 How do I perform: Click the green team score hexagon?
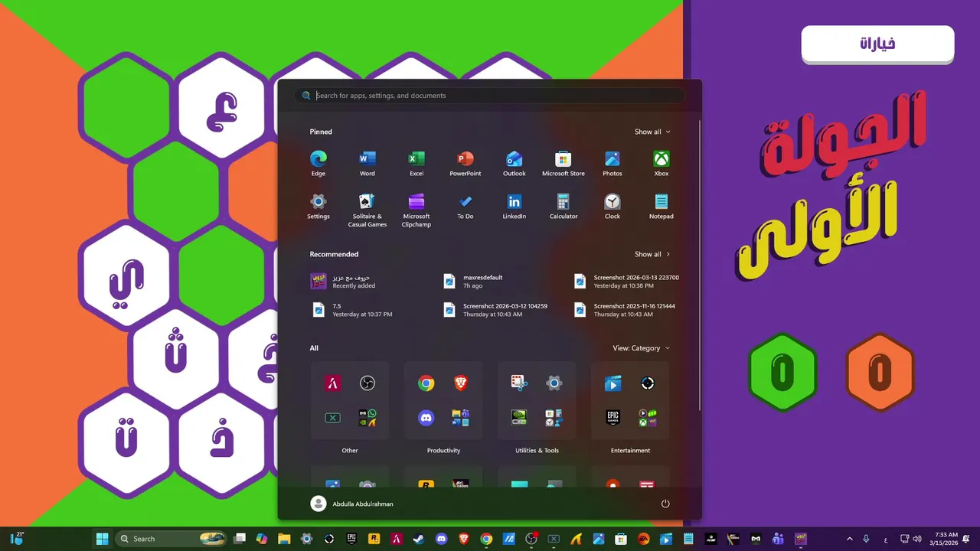coord(782,372)
